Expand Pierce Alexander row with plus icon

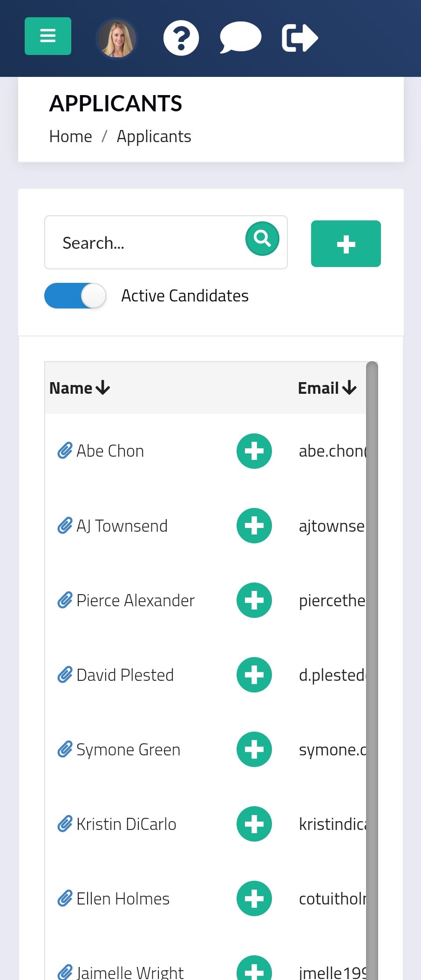[254, 600]
